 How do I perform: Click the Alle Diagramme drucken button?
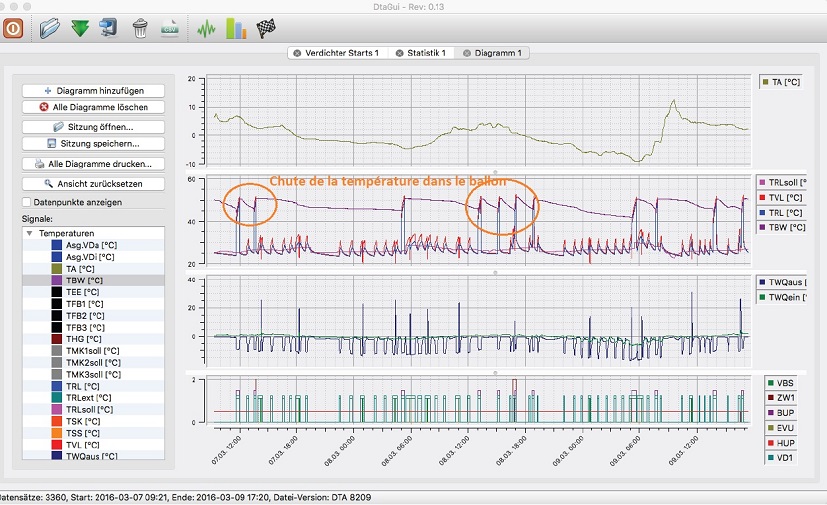[x=94, y=163]
